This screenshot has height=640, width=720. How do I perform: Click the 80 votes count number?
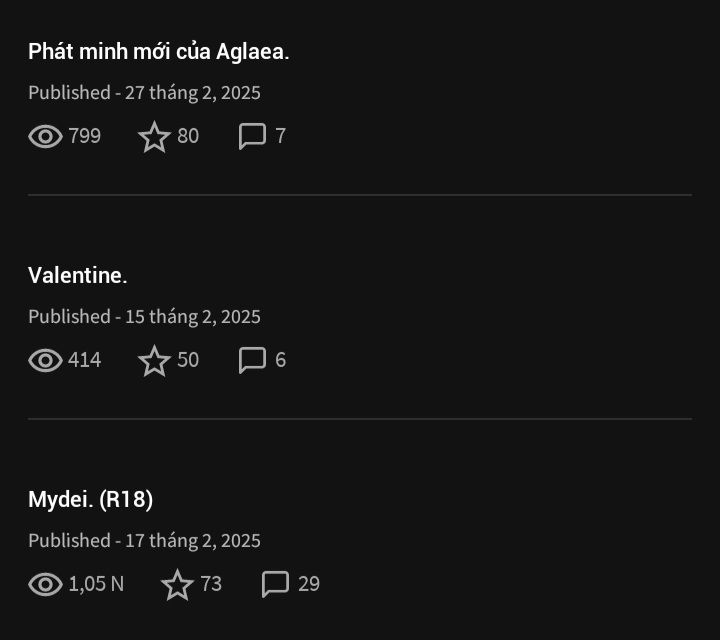[x=188, y=136]
